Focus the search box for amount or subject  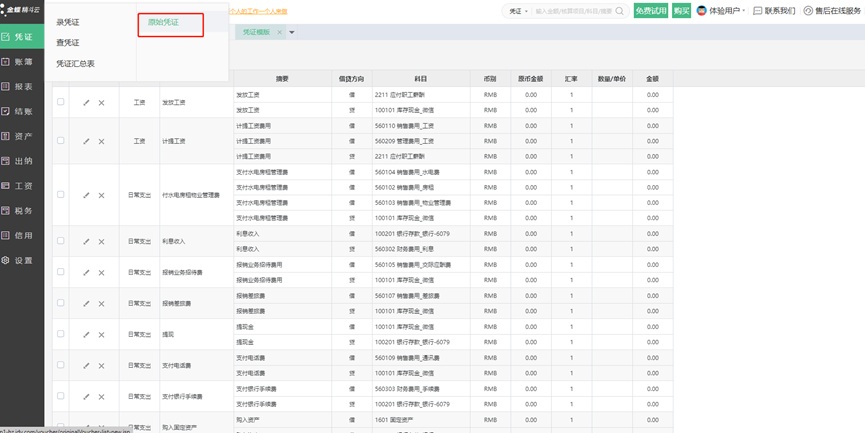[x=573, y=11]
